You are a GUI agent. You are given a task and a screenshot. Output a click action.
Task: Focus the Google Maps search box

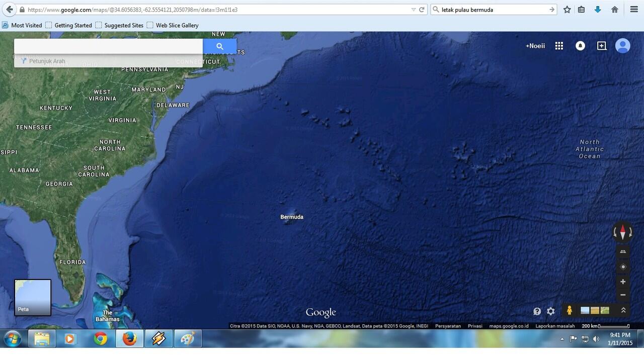108,46
